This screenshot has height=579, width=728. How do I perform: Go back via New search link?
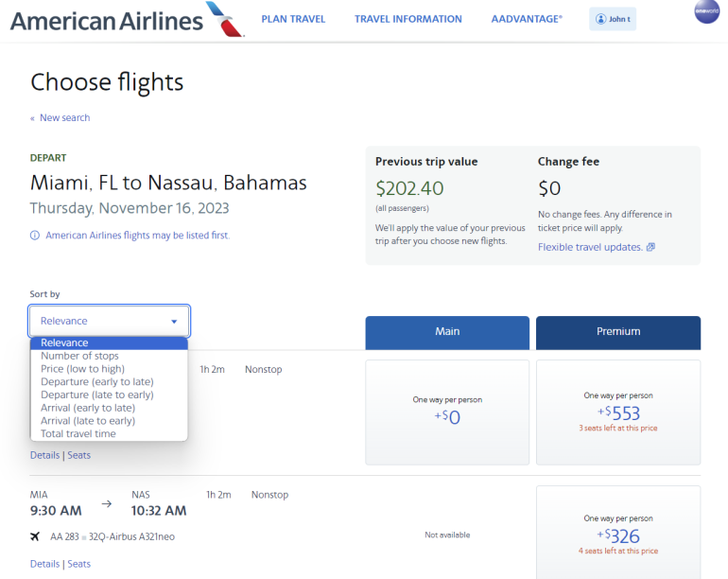tap(64, 118)
